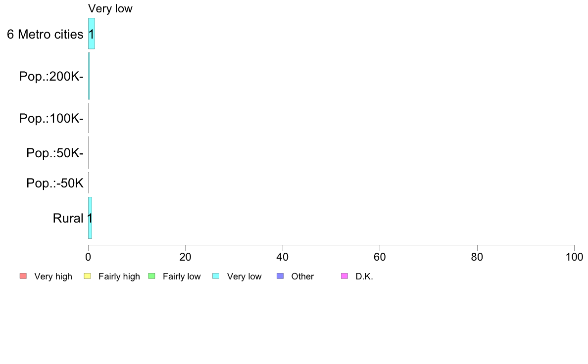Viewport: 588px width, 364px height.
Task: Click the Very low chart title
Action: [x=110, y=8]
